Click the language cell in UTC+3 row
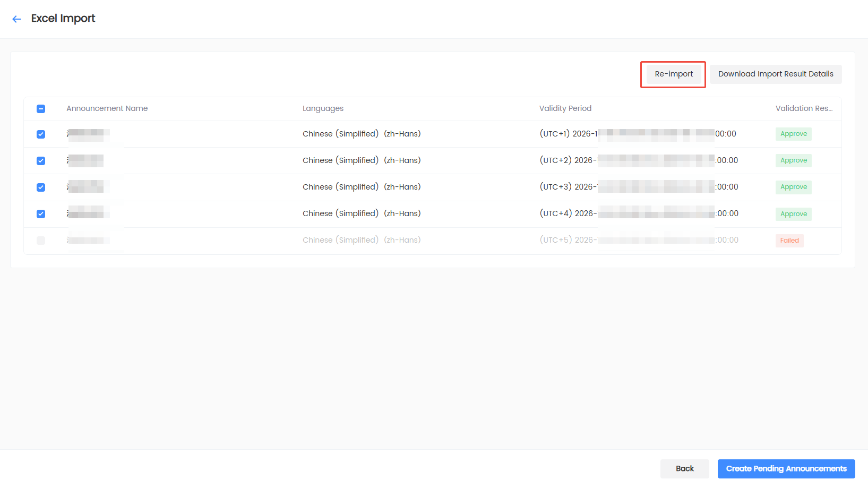 [362, 187]
